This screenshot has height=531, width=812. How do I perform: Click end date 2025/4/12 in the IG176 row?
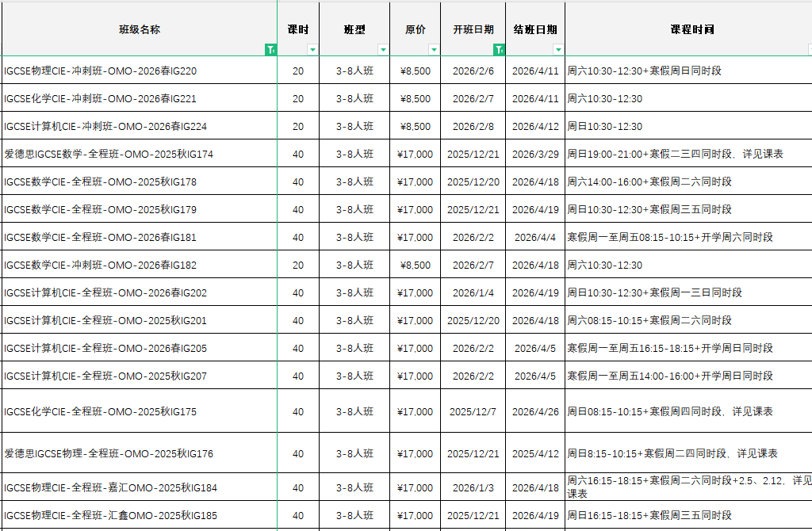535,454
